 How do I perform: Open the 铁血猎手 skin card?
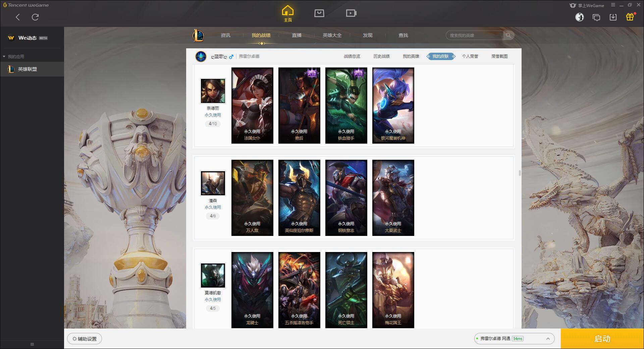coord(346,105)
